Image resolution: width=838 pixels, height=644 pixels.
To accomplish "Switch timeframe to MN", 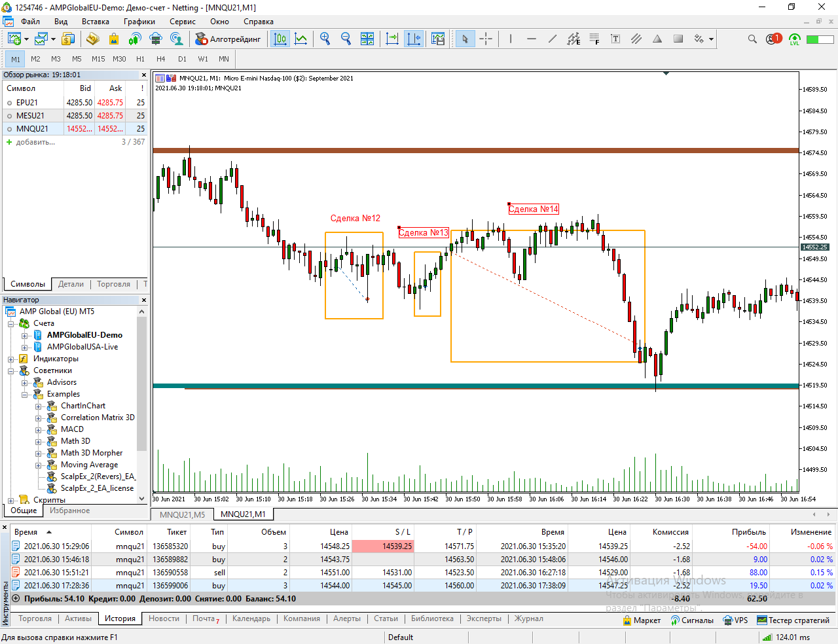I will pyautogui.click(x=224, y=59).
